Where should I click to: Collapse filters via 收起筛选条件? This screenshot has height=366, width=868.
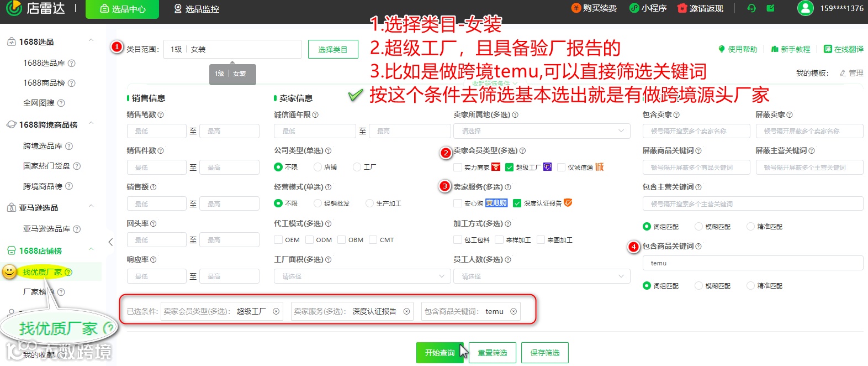click(494, 83)
